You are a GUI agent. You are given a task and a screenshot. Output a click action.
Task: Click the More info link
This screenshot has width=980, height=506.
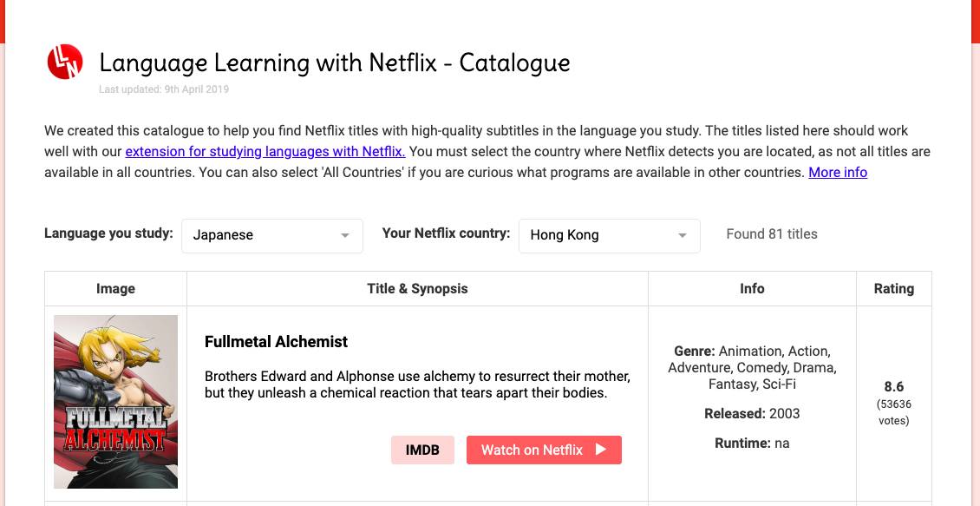tap(837, 172)
